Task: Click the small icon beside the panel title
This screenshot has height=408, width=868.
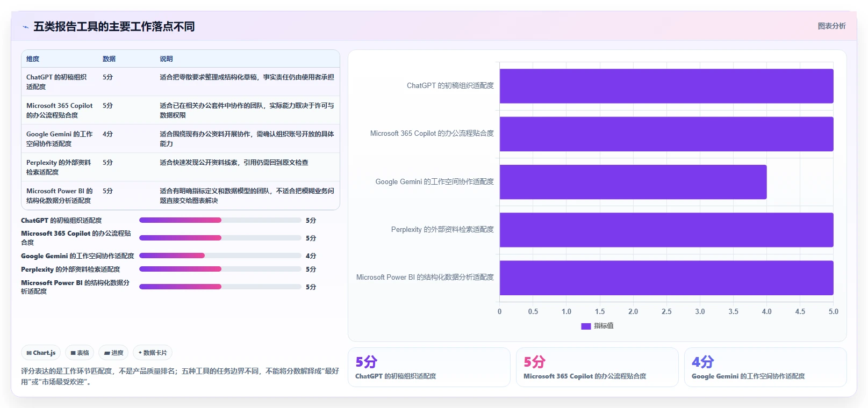Action: [x=25, y=27]
